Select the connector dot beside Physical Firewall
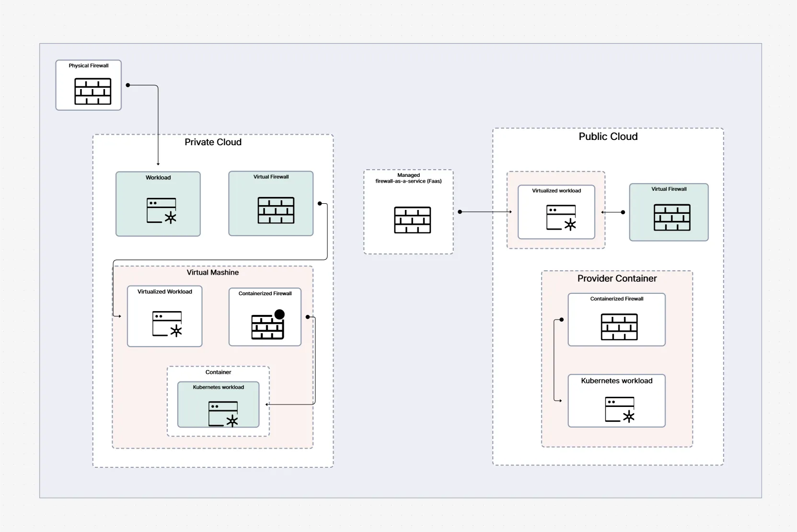797x532 pixels. pyautogui.click(x=128, y=85)
